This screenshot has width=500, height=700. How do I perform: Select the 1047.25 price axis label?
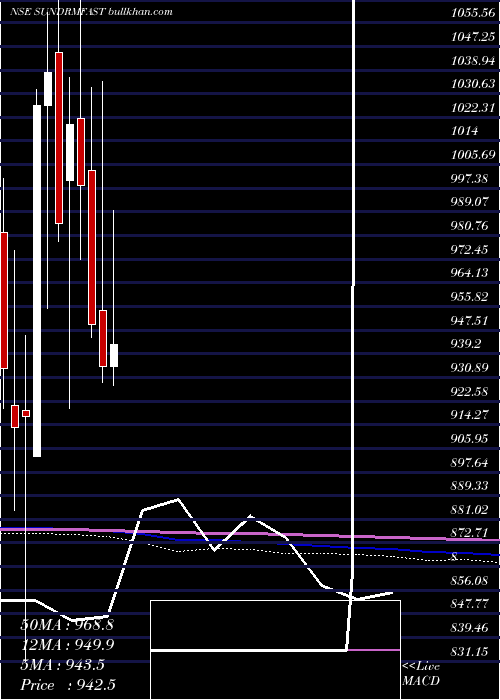pos(473,37)
